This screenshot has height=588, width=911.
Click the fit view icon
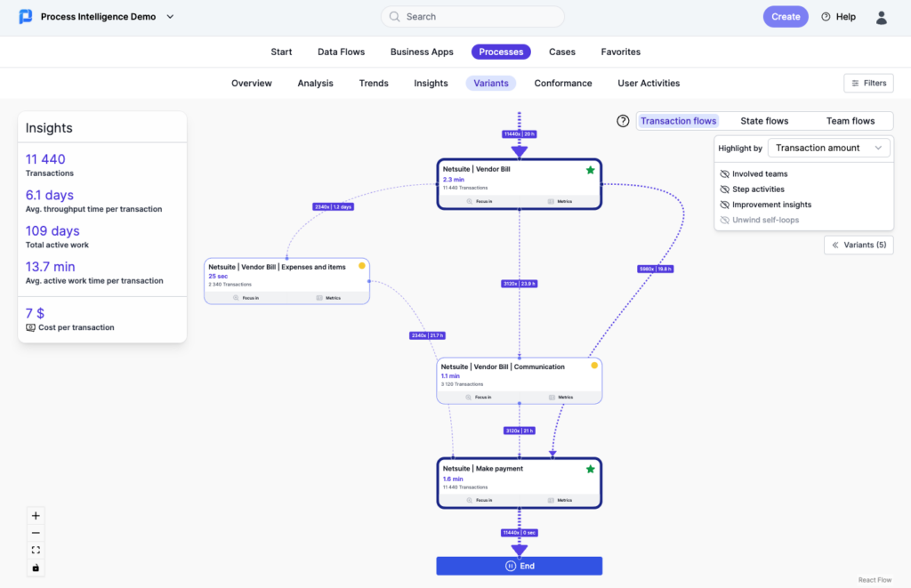tap(36, 551)
